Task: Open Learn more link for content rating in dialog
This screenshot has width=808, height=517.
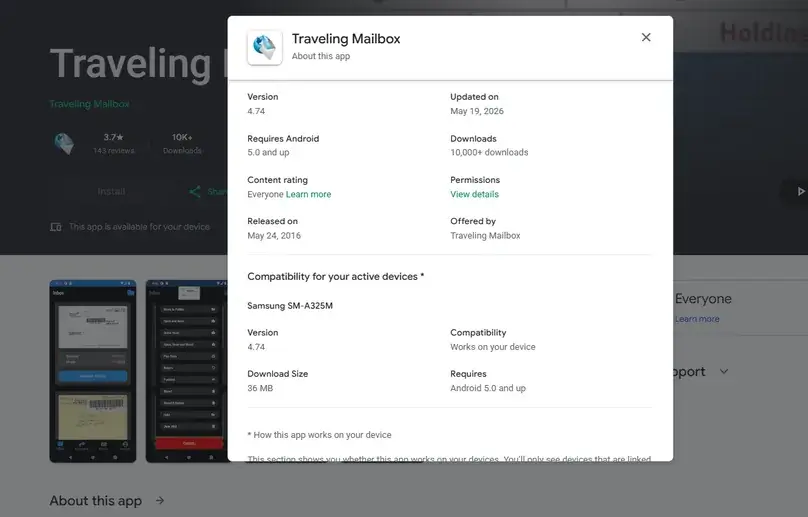Action: coord(308,194)
